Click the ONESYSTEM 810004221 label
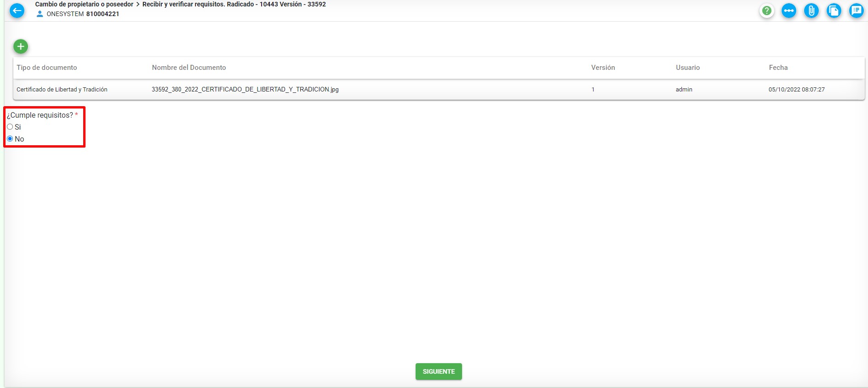 [x=83, y=14]
